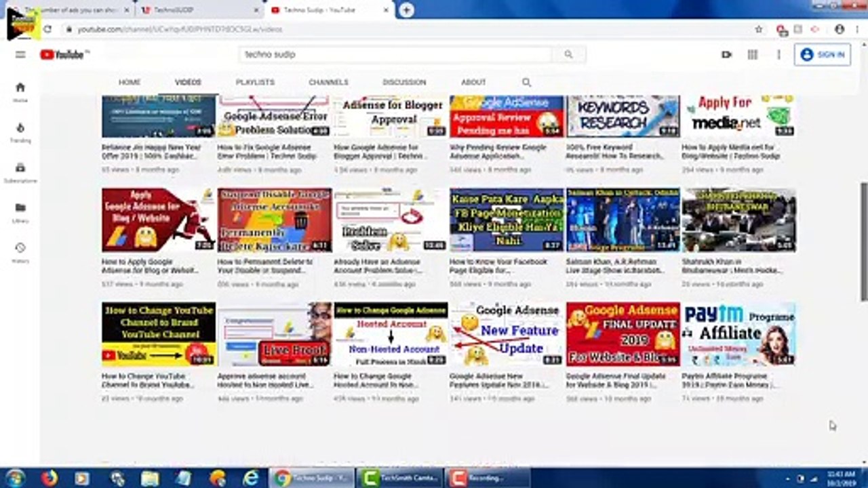868x488 pixels.
Task: Open the Chrome profile avatar icon
Action: [x=840, y=30]
